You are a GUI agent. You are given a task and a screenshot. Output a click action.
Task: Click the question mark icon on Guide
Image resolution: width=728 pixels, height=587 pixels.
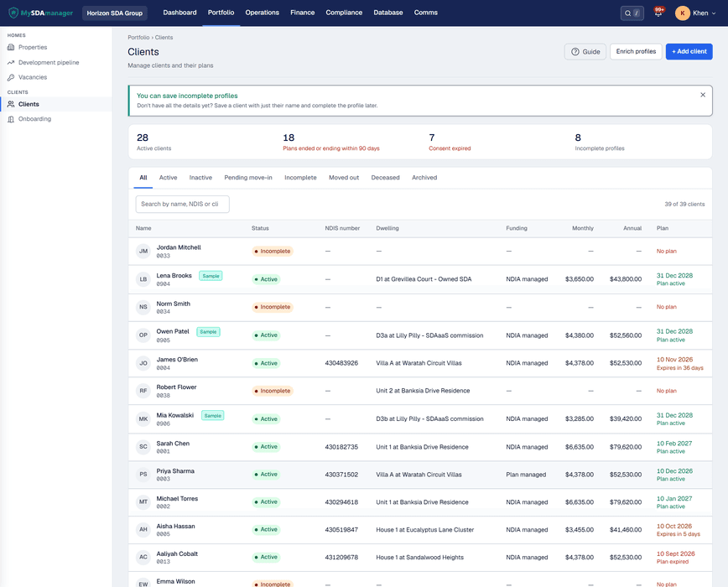coord(575,52)
